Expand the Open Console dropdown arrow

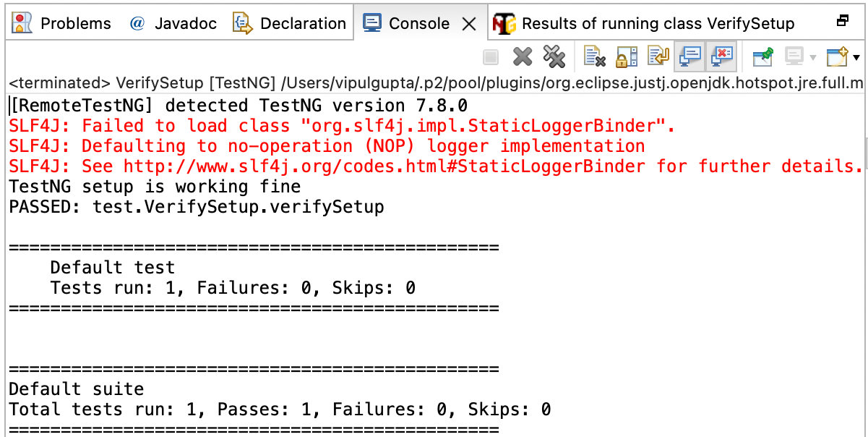(x=856, y=57)
